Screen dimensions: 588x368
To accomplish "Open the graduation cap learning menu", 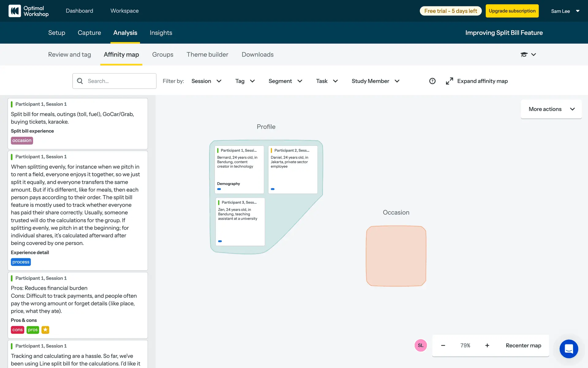I will (x=524, y=55).
